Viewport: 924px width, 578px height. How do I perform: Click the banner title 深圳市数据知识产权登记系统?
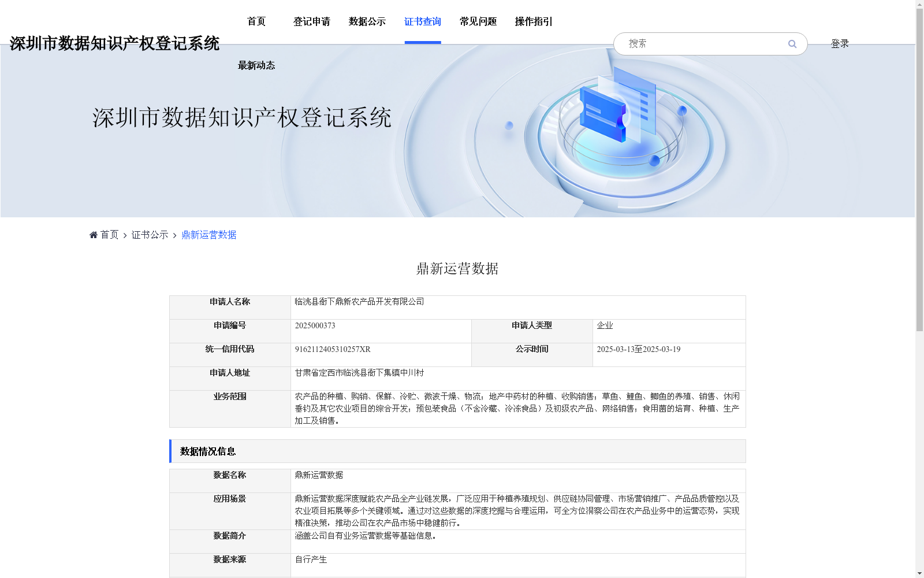point(242,117)
